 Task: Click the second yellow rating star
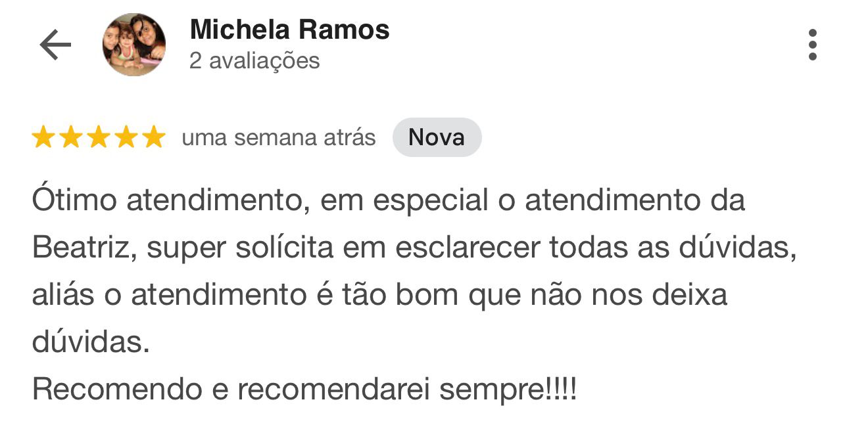pyautogui.click(x=71, y=137)
